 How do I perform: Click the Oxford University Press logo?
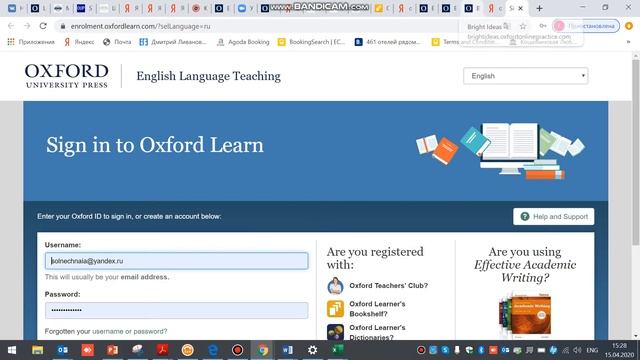point(67,76)
